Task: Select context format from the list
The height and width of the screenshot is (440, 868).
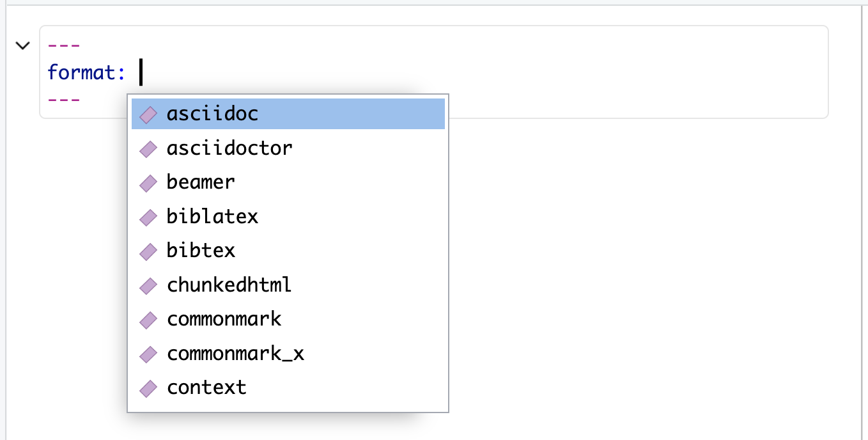Action: pos(206,387)
